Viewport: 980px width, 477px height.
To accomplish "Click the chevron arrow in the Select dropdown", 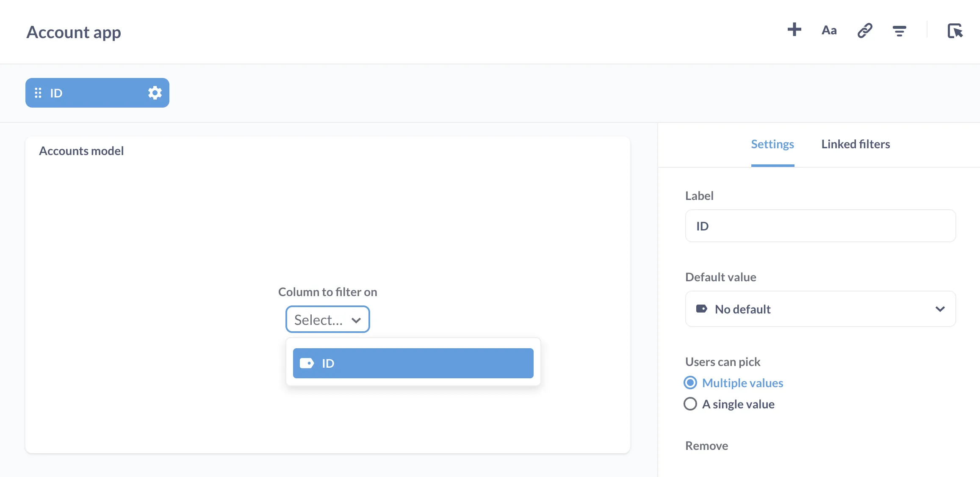I will coord(356,320).
